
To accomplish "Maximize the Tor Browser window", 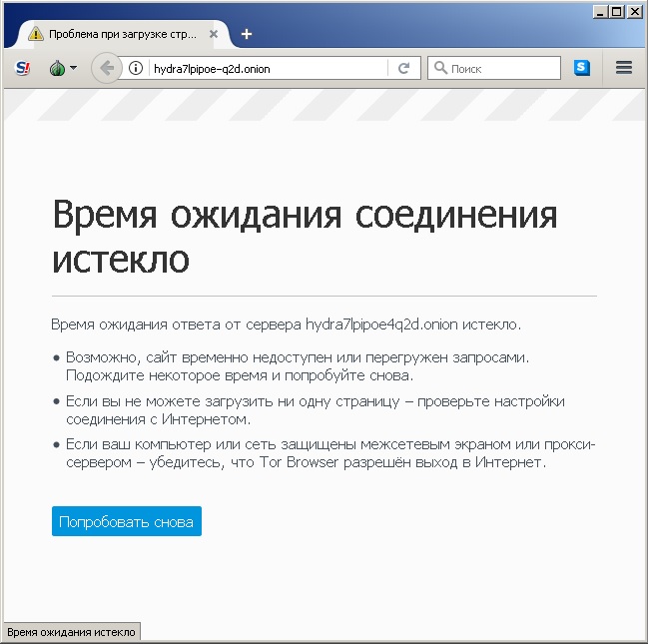I will click(617, 11).
